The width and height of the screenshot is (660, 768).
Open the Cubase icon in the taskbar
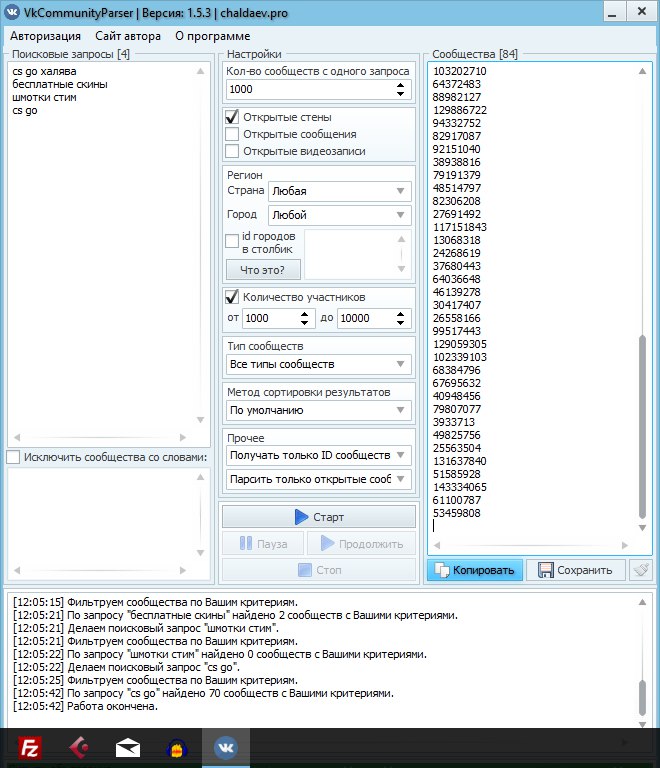(80, 747)
